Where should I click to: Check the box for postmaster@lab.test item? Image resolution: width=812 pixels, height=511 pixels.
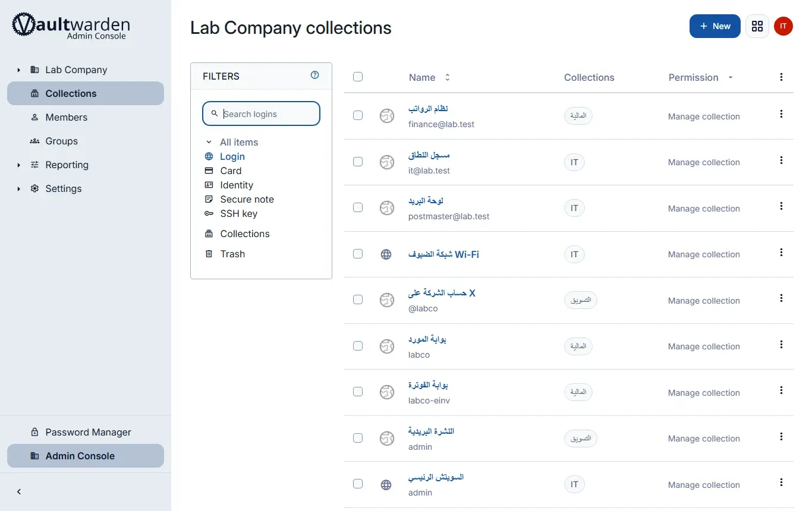[358, 207]
